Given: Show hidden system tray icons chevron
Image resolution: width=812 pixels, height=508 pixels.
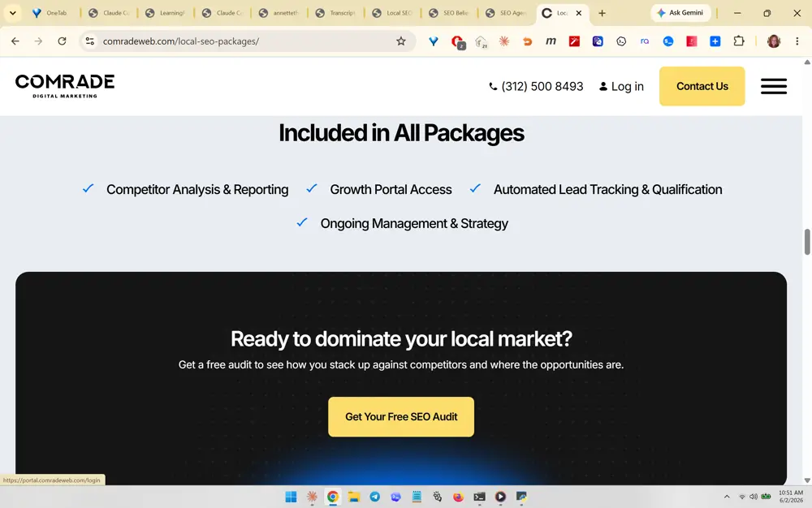Looking at the screenshot, I should [727, 497].
